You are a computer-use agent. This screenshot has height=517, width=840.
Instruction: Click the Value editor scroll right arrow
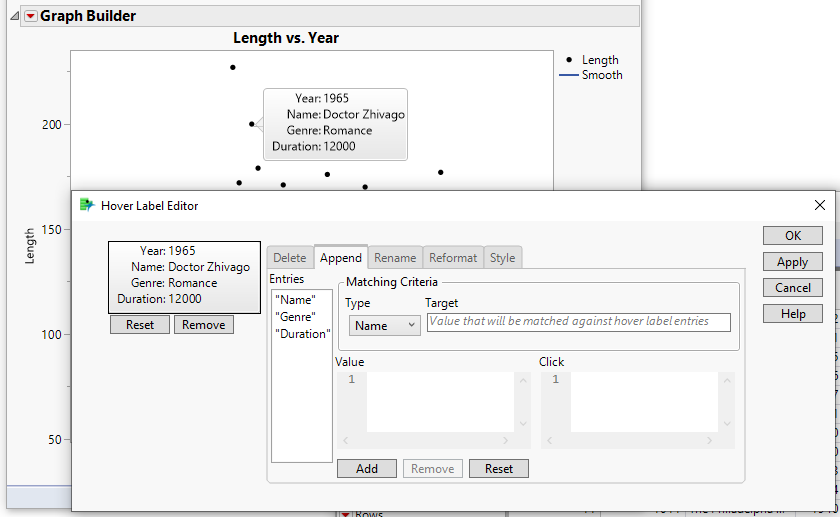tap(505, 440)
